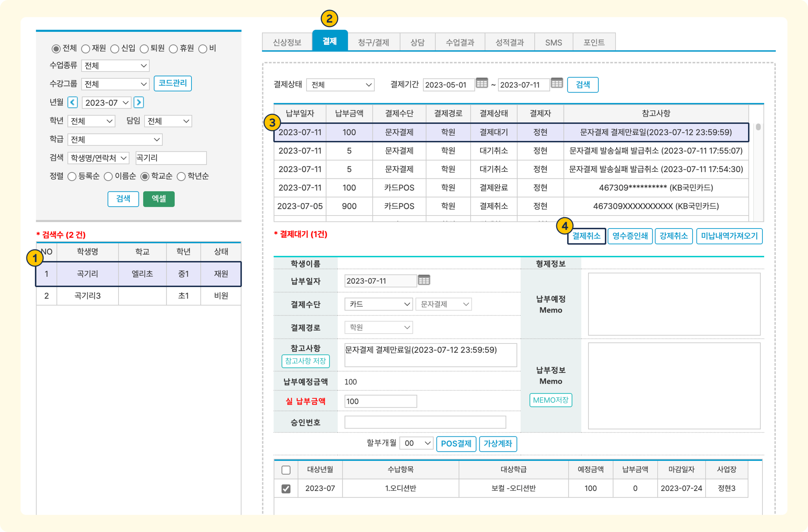
Task: Go to next month arrow
Action: pos(139,103)
